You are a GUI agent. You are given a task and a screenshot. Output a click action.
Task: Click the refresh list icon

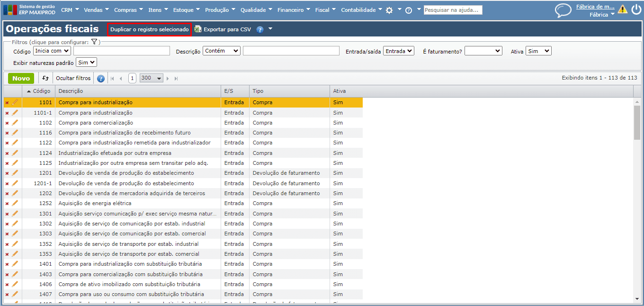click(45, 78)
